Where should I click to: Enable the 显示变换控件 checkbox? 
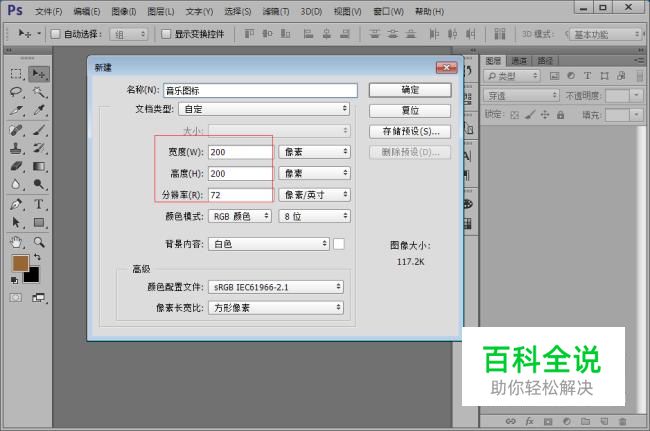pos(165,34)
